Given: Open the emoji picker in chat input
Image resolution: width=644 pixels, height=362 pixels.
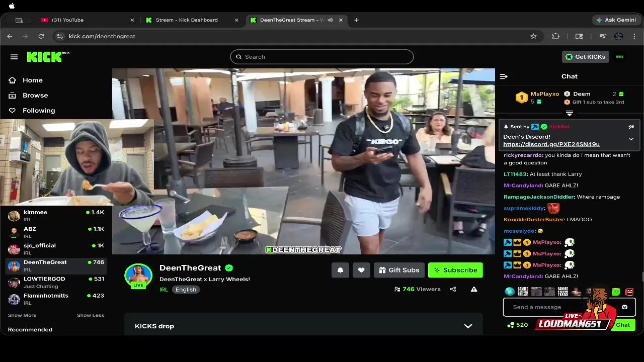Looking at the screenshot, I should (x=625, y=307).
